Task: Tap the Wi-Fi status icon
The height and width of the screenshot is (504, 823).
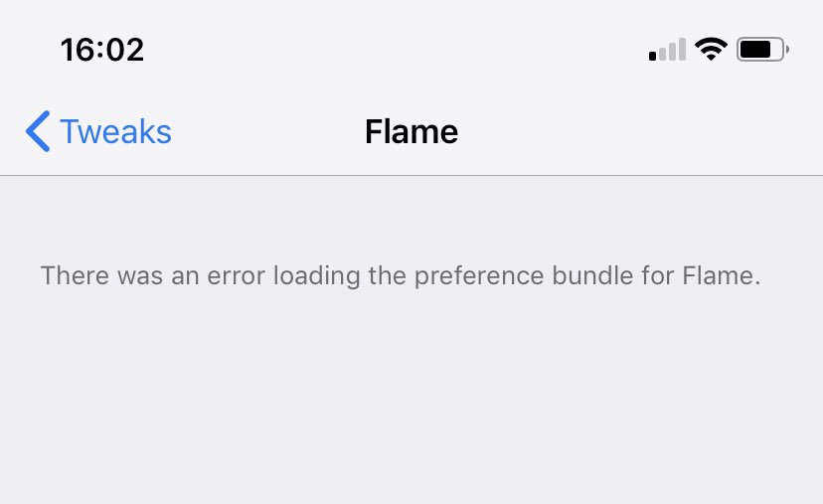Action: click(x=711, y=50)
